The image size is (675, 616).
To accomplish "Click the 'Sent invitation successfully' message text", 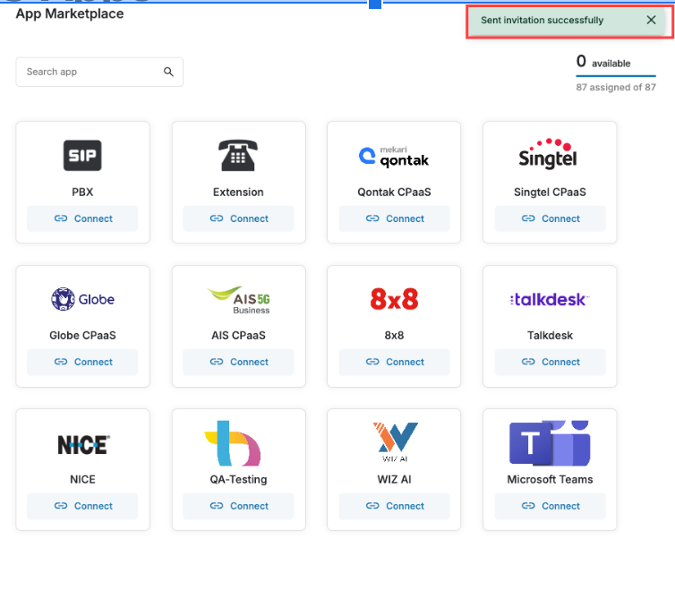I will 542,21.
